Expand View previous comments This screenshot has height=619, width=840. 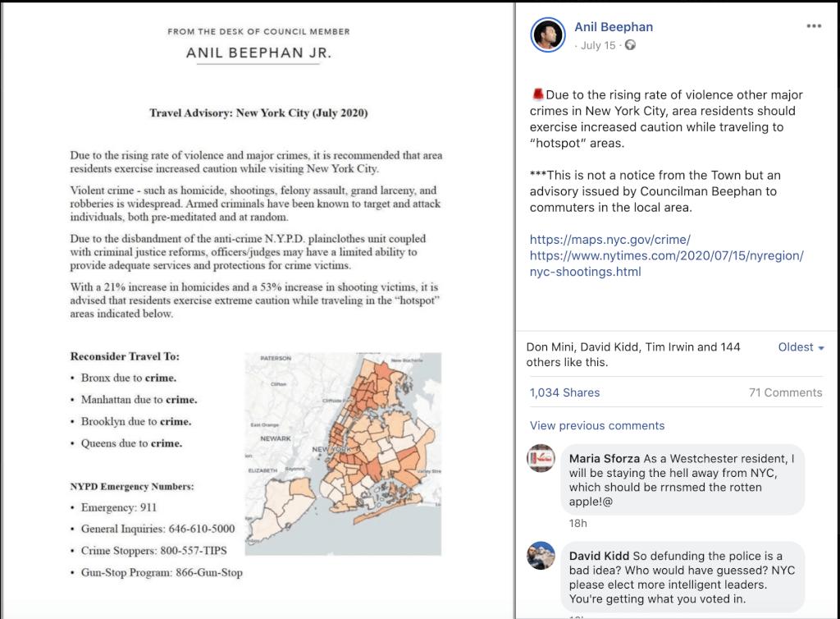point(597,425)
